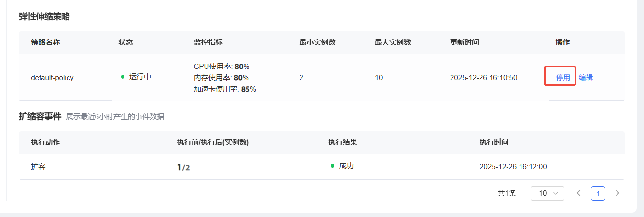Click the 执行时间 column header
This screenshot has height=217, width=644.
(493, 142)
